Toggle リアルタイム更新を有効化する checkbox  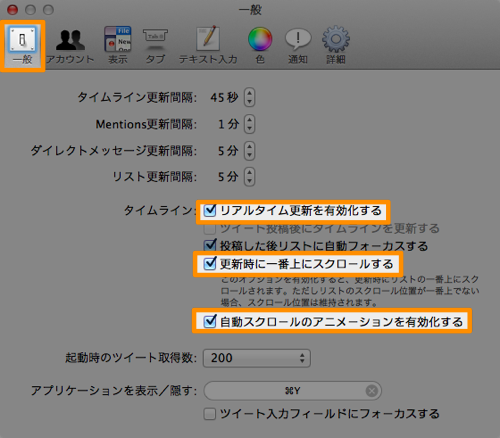point(210,211)
